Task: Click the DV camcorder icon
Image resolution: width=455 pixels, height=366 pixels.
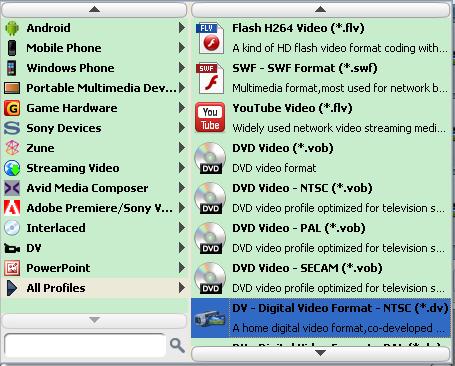Action: tap(12, 248)
